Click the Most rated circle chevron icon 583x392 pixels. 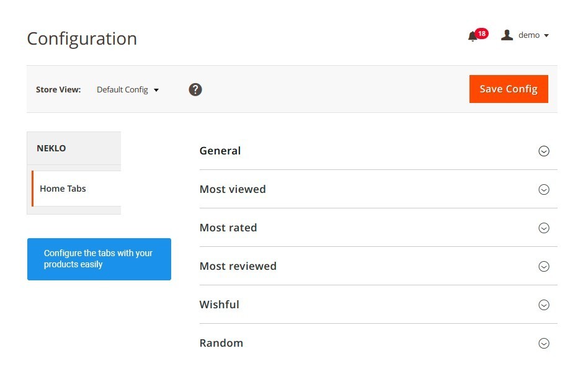[x=544, y=228]
